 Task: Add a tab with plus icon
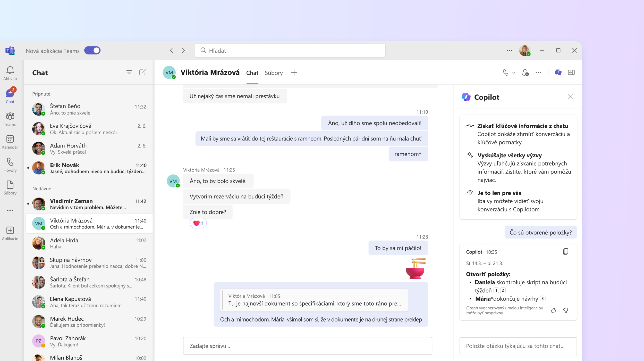click(294, 73)
